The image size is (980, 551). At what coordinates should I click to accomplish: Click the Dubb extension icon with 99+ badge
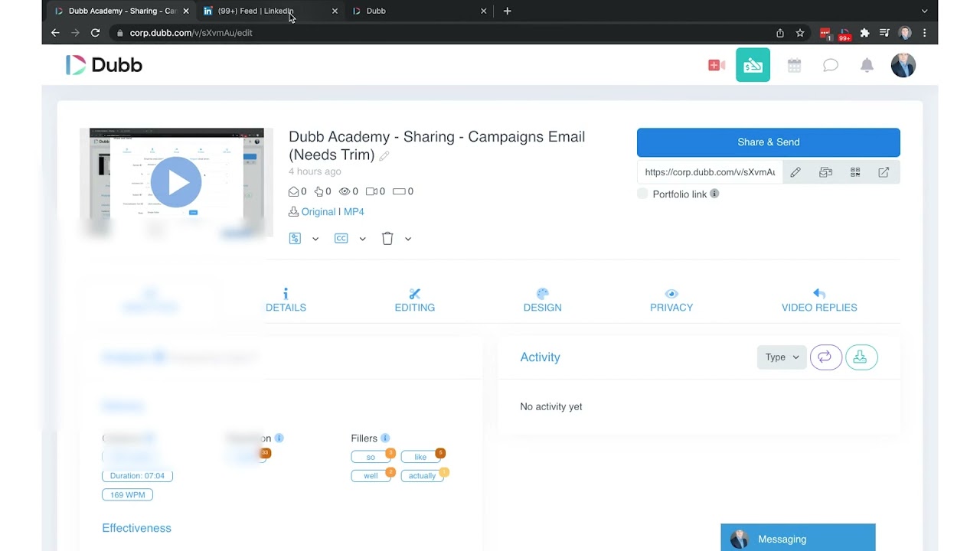coord(845,34)
